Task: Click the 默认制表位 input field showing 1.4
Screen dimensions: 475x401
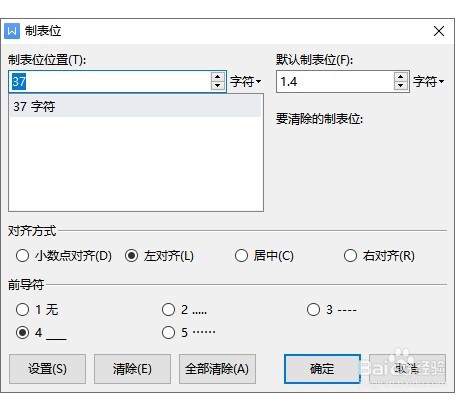Action: (x=335, y=81)
